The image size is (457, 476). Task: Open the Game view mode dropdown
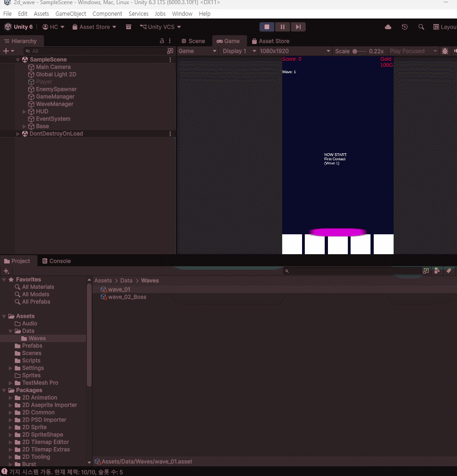tap(198, 51)
